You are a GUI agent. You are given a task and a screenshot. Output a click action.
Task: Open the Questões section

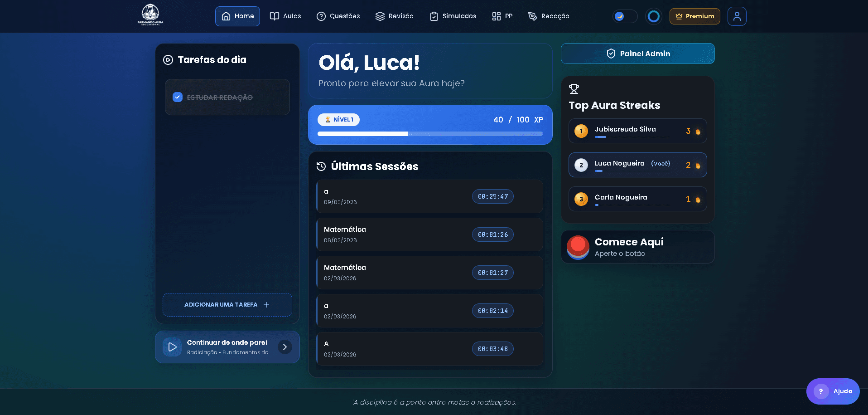[x=338, y=16]
